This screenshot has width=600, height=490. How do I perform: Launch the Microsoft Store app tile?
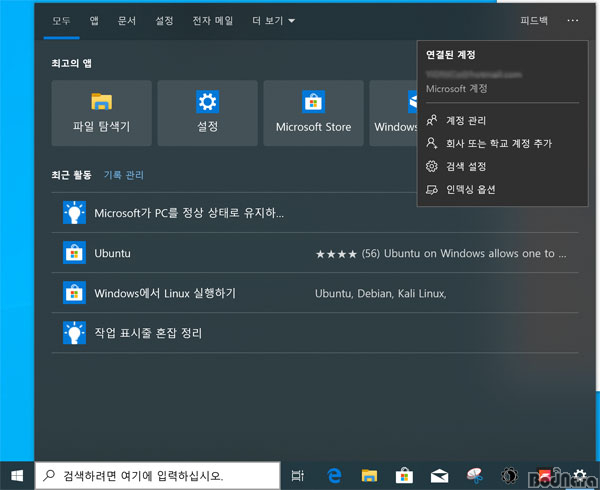(x=313, y=113)
